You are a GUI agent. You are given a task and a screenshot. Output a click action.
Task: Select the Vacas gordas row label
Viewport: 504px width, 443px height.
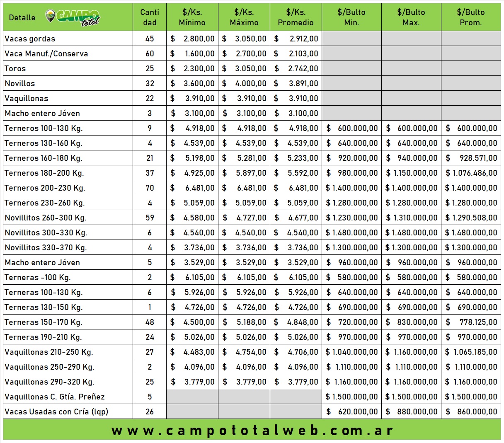coord(30,39)
